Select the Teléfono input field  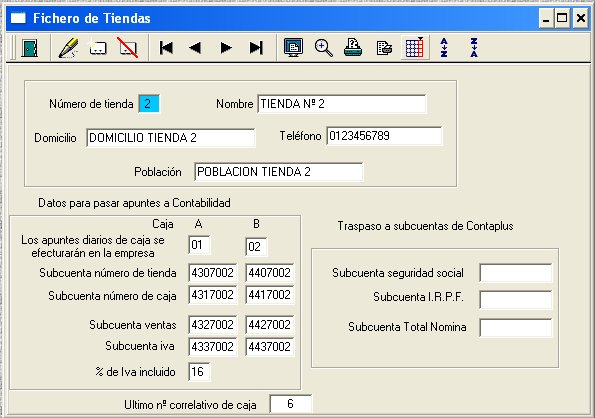click(384, 136)
